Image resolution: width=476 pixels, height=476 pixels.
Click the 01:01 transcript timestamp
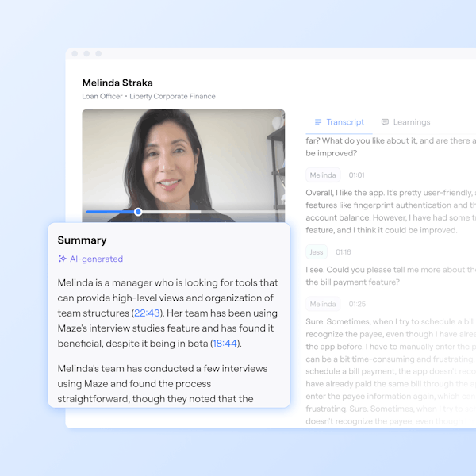[356, 175]
